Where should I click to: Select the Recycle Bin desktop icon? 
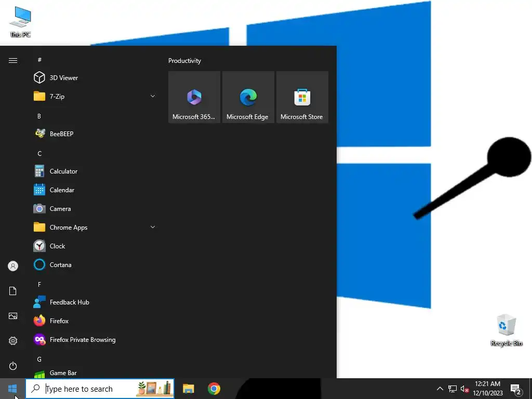coord(506,330)
